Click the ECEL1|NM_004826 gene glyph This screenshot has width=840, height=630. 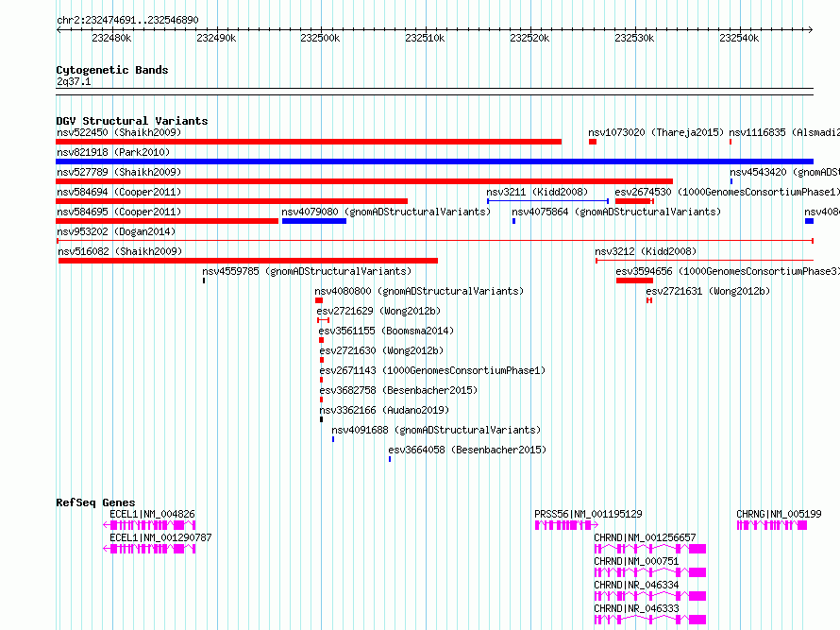(x=149, y=525)
